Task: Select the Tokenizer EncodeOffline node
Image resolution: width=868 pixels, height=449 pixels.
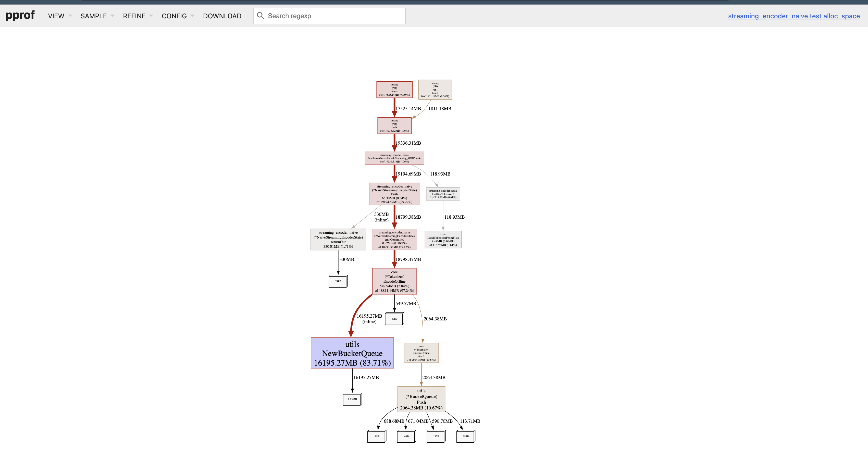Action: click(x=394, y=281)
